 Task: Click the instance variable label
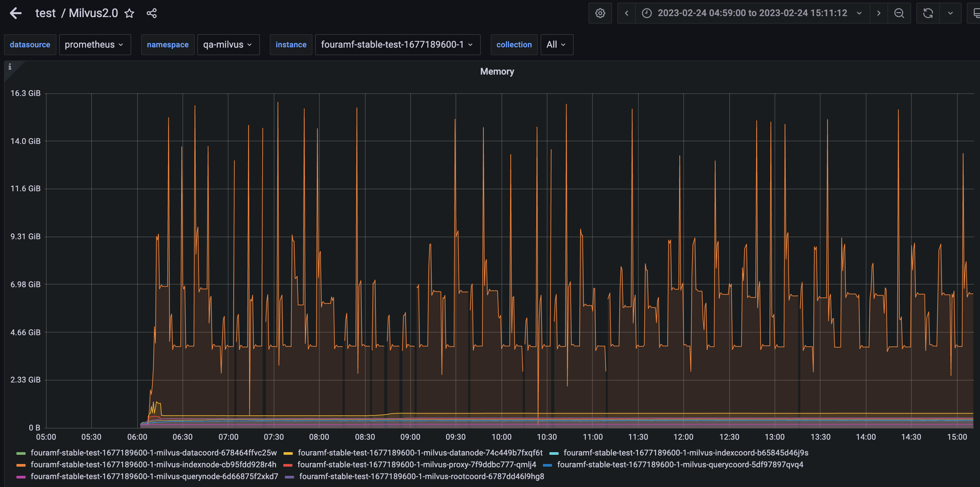point(291,45)
